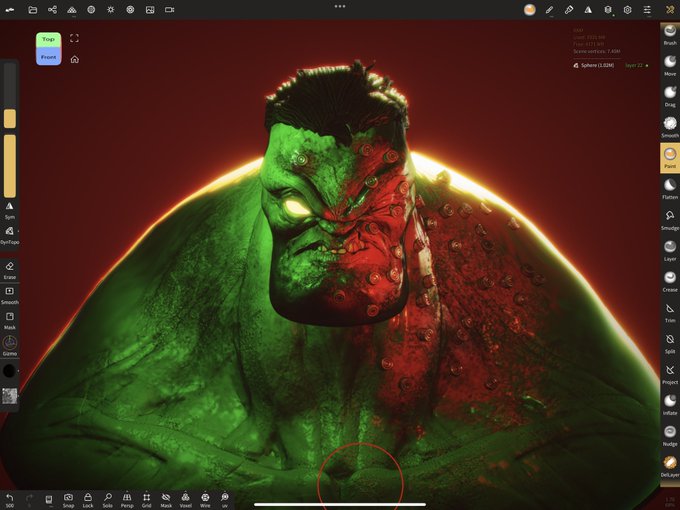Open the Stroke pencil menu
This screenshot has width=680, height=510.
pyautogui.click(x=549, y=10)
